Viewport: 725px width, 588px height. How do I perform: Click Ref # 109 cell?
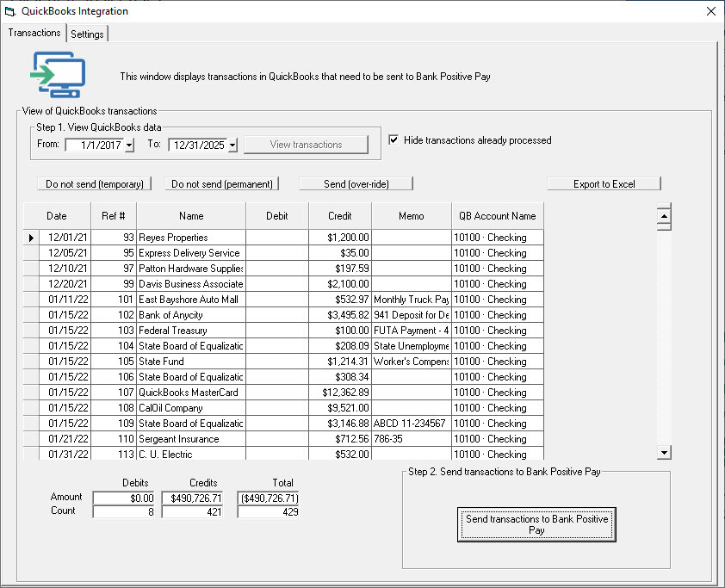pos(114,424)
